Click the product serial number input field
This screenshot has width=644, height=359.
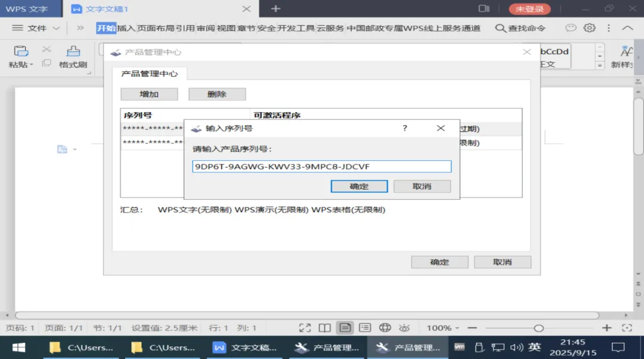(x=321, y=166)
